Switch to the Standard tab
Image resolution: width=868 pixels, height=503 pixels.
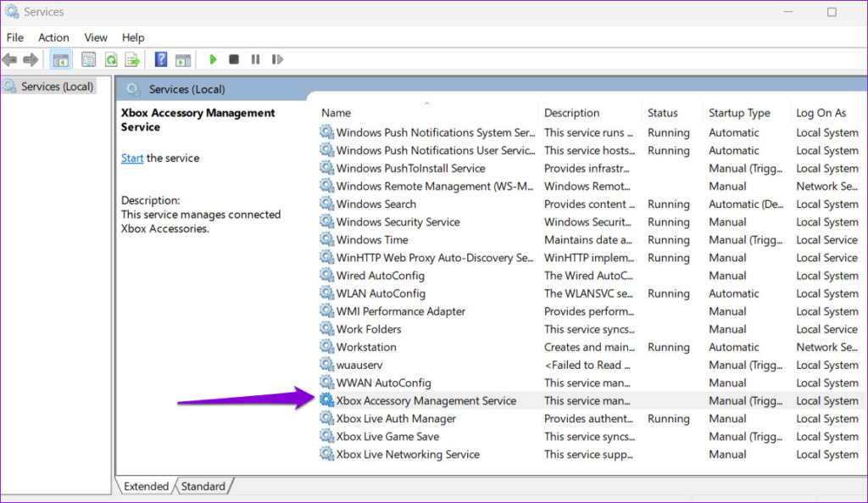coord(203,486)
